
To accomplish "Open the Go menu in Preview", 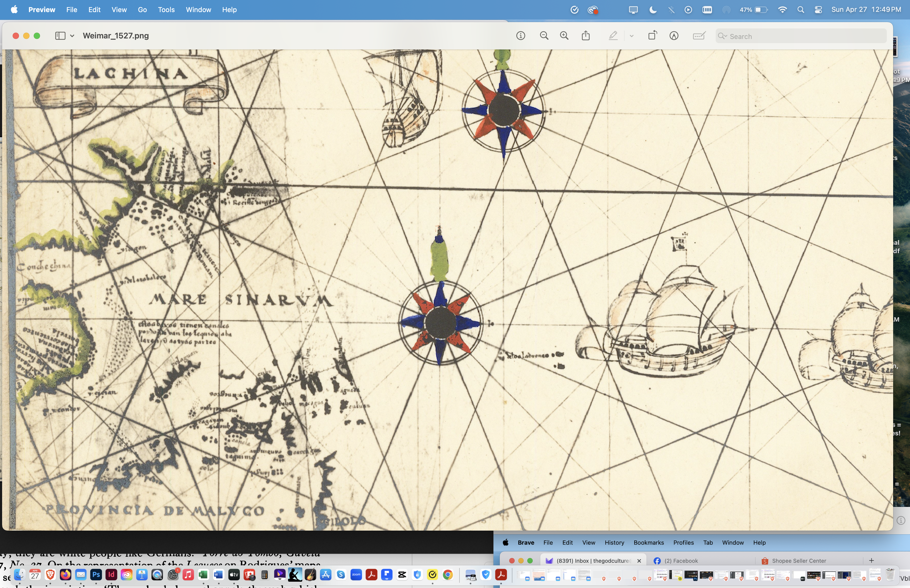I will [142, 9].
